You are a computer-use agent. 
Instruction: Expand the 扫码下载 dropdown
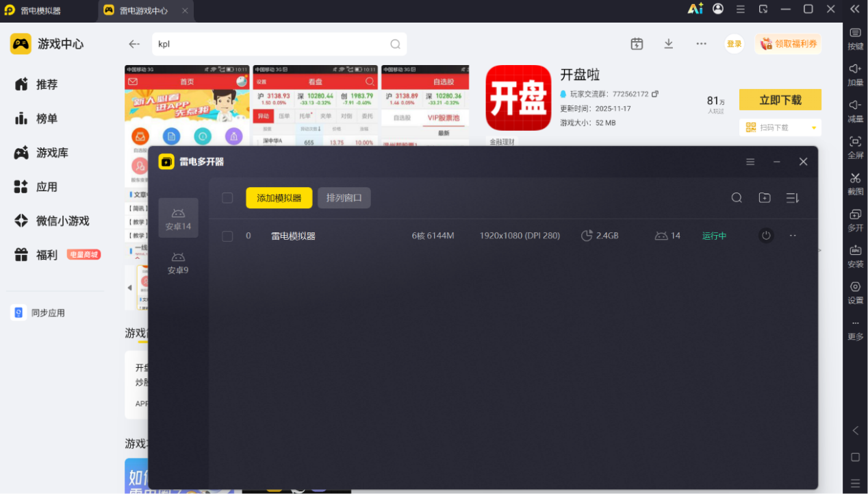click(x=814, y=127)
